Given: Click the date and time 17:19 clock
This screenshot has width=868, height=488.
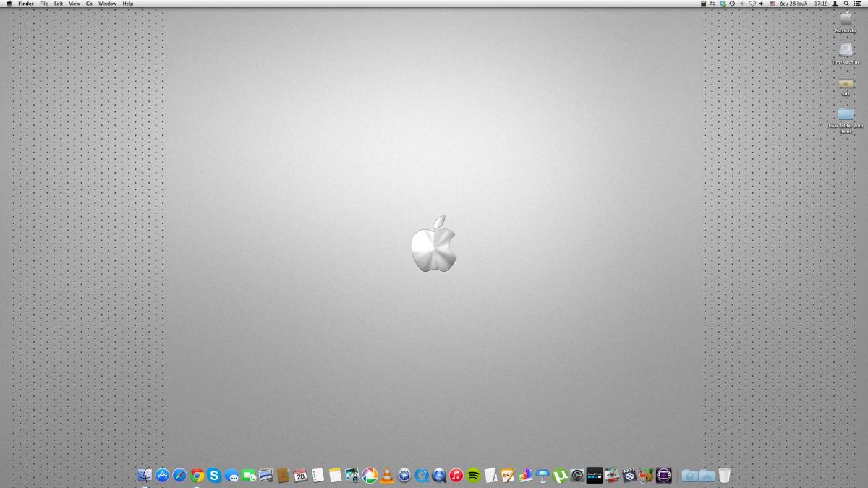Looking at the screenshot, I should [x=804, y=4].
